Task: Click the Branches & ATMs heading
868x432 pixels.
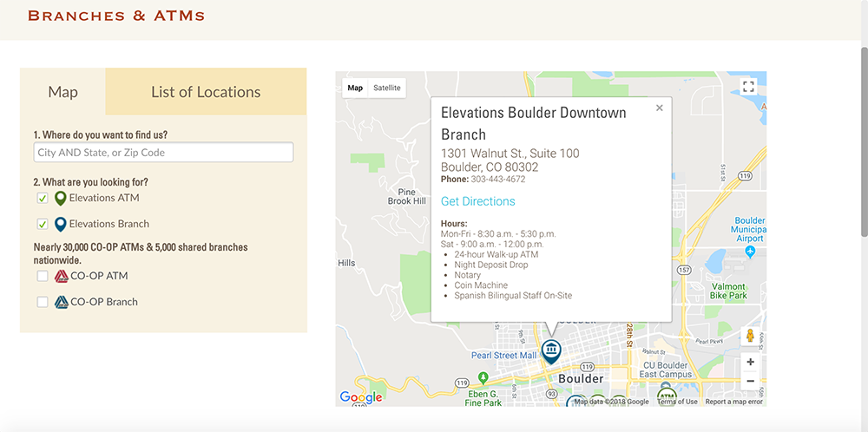Action: pos(116,16)
